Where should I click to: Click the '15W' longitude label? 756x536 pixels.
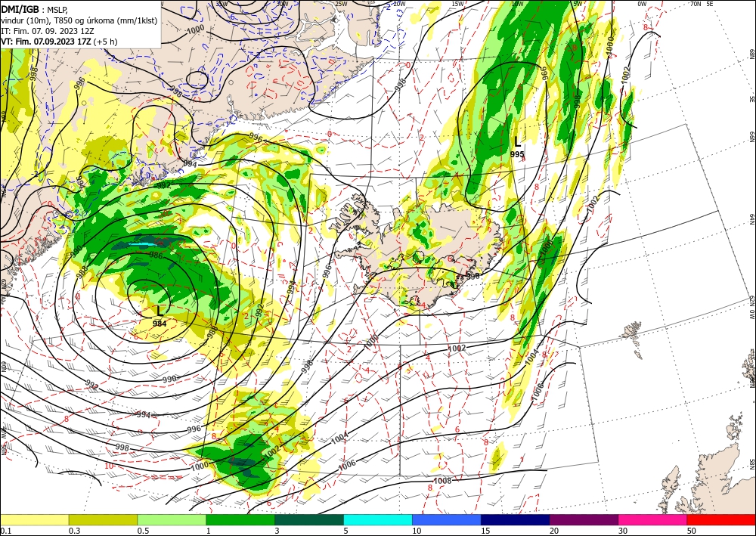458,4
